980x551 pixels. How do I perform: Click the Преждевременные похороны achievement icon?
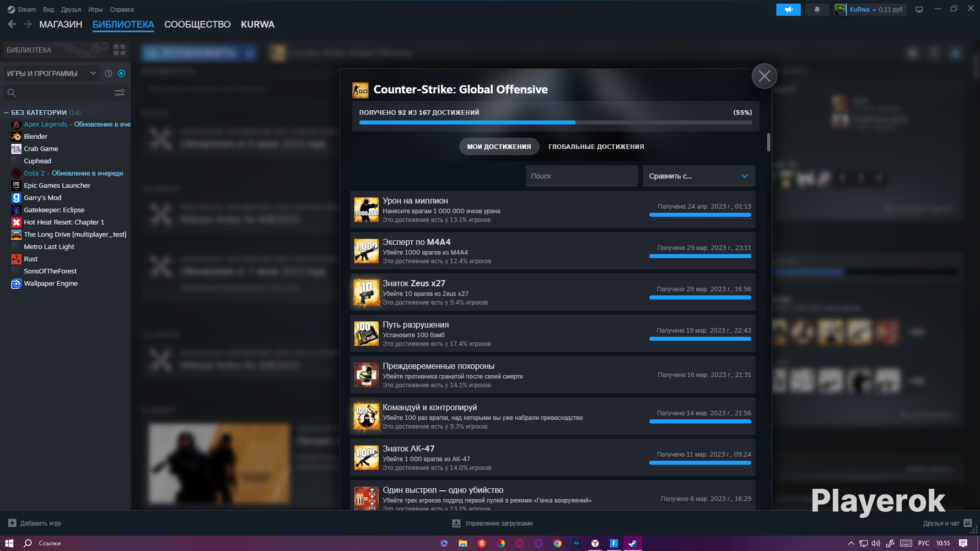point(366,375)
